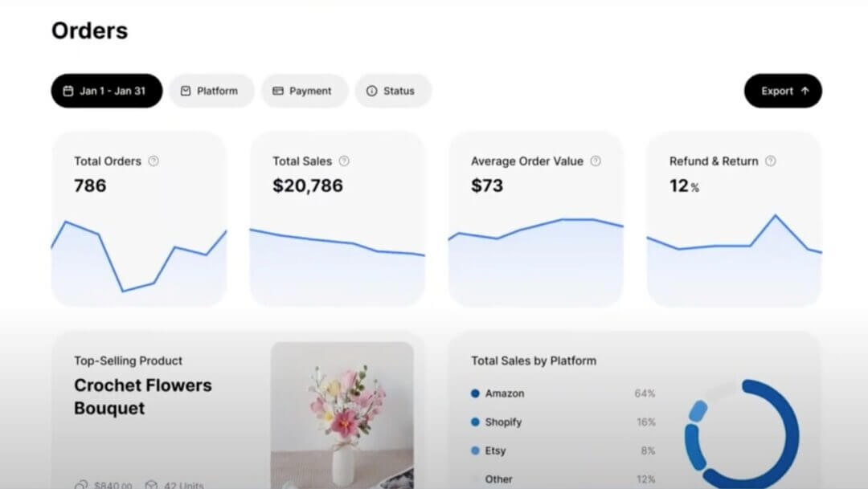This screenshot has width=868, height=489.
Task: Click the Shopify legend color dot
Action: click(475, 422)
